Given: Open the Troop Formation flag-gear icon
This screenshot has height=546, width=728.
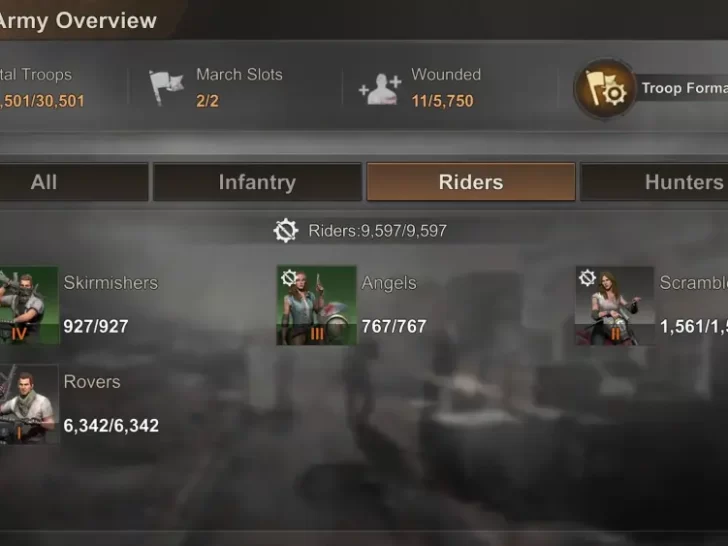Looking at the screenshot, I should [x=605, y=88].
